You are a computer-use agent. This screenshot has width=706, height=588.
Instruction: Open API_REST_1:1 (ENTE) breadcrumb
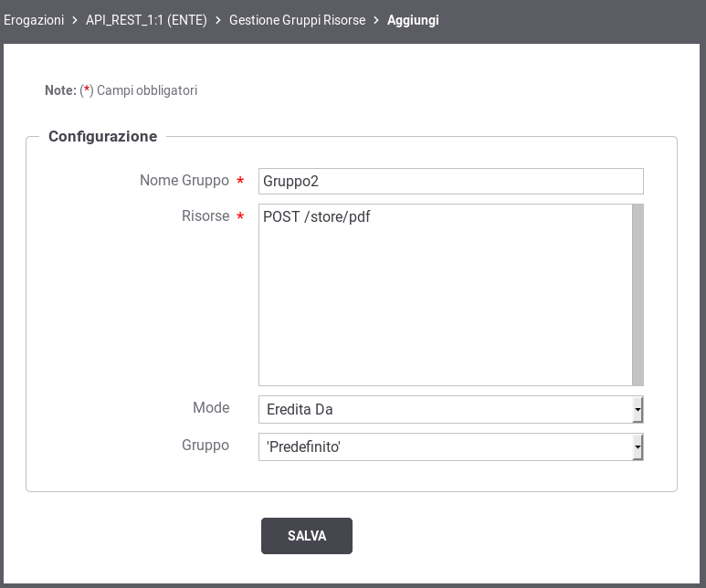(146, 20)
